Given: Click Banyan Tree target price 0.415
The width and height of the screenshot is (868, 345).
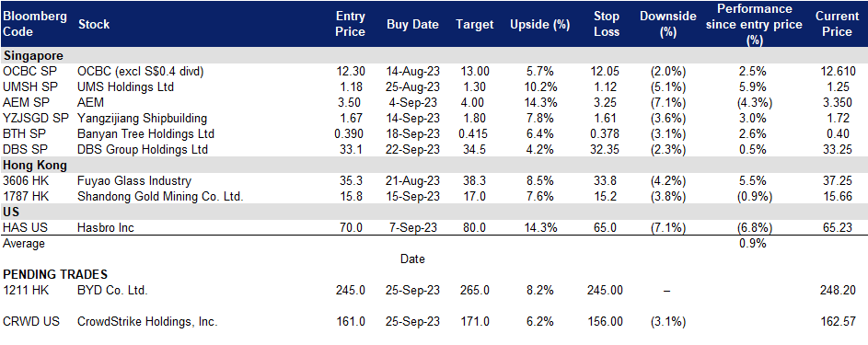Looking at the screenshot, I should pos(474,133).
